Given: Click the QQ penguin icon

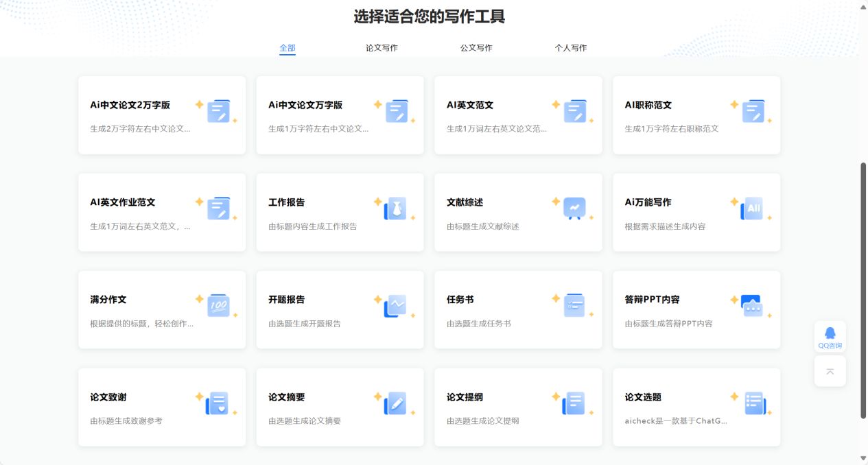Looking at the screenshot, I should pyautogui.click(x=830, y=333).
